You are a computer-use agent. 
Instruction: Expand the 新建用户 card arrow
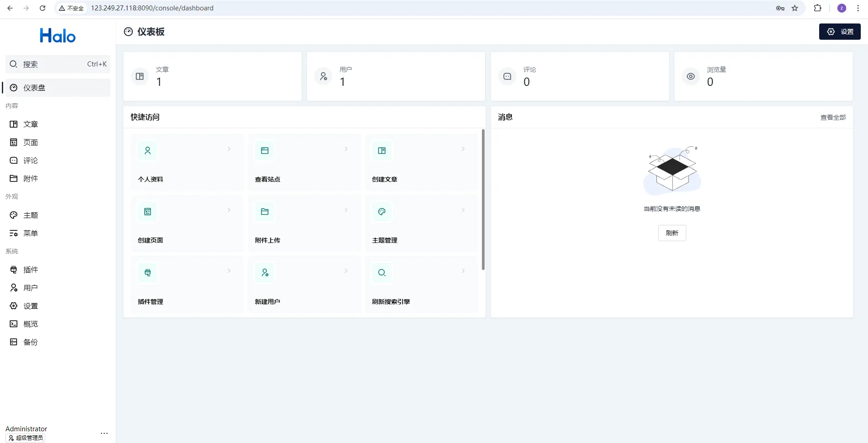coord(346,270)
